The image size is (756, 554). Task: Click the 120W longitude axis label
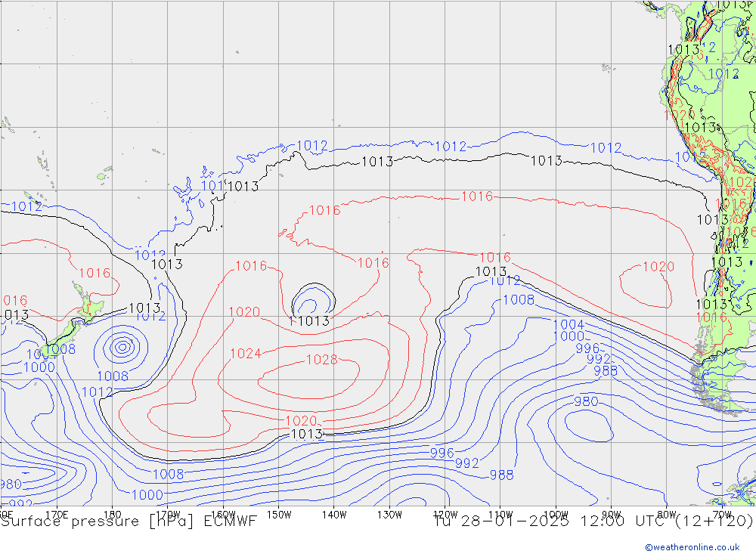click(445, 515)
